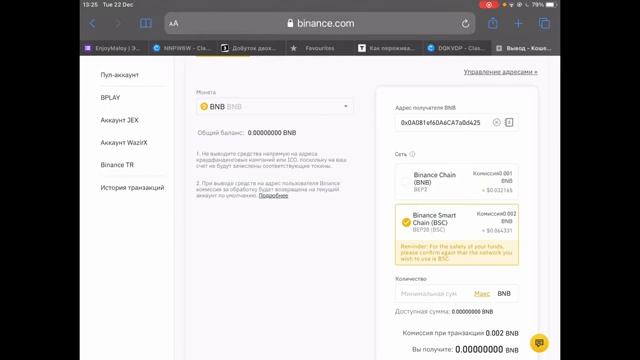Switch to the Как пережива... tab
Screen dimensions: 640x360
(x=388, y=48)
